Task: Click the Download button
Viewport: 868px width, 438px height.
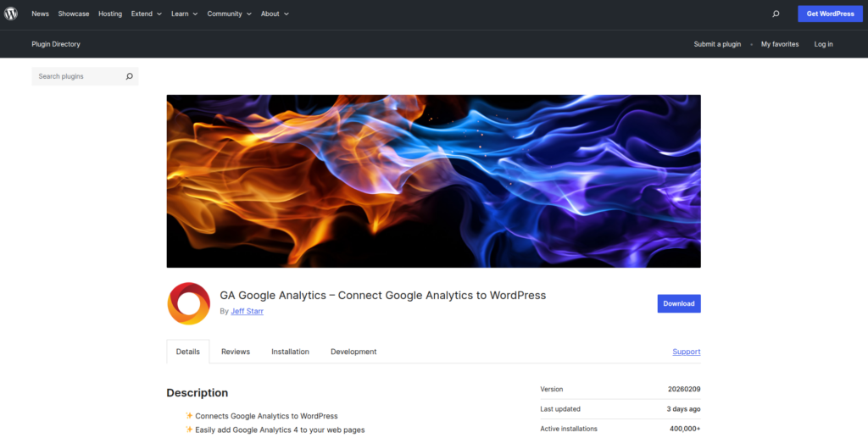Action: pyautogui.click(x=679, y=303)
